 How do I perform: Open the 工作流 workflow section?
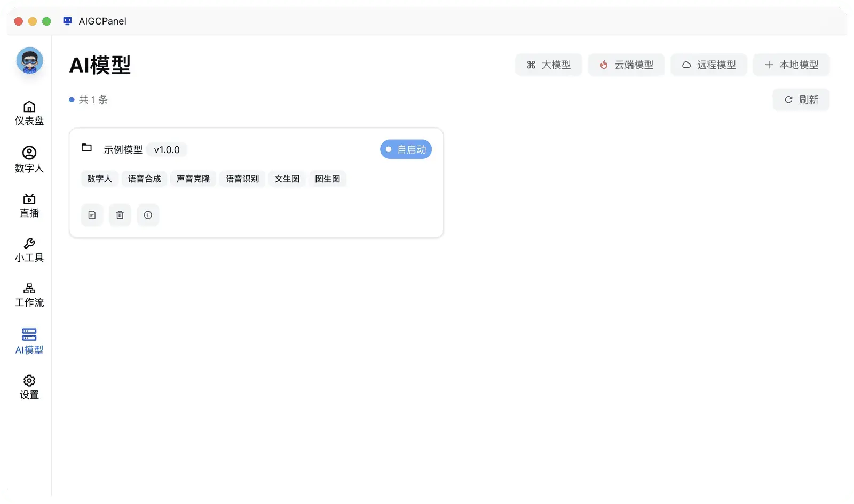(x=29, y=295)
